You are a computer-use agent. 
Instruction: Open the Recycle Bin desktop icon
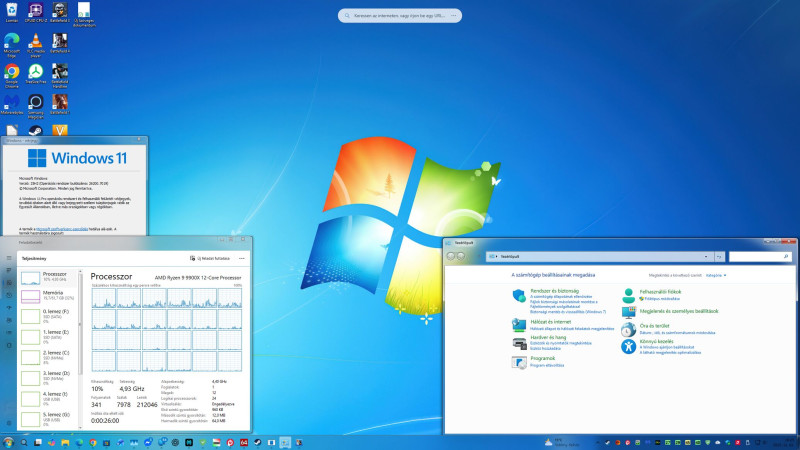12,11
